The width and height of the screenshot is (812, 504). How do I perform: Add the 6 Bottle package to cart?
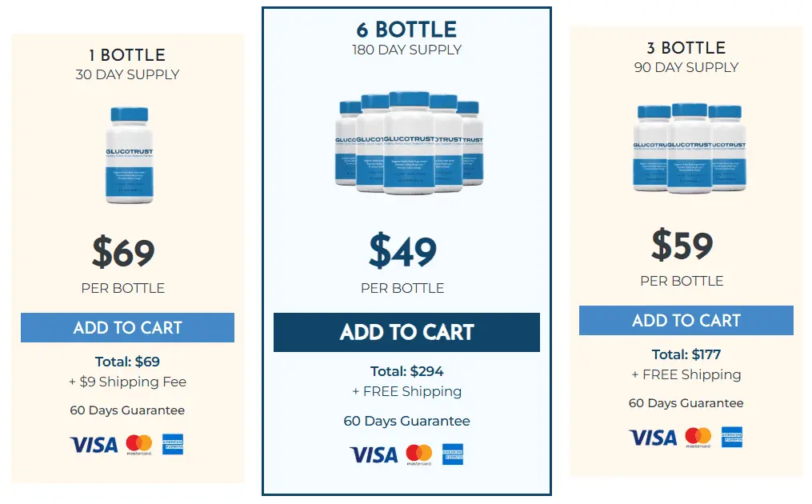click(406, 332)
